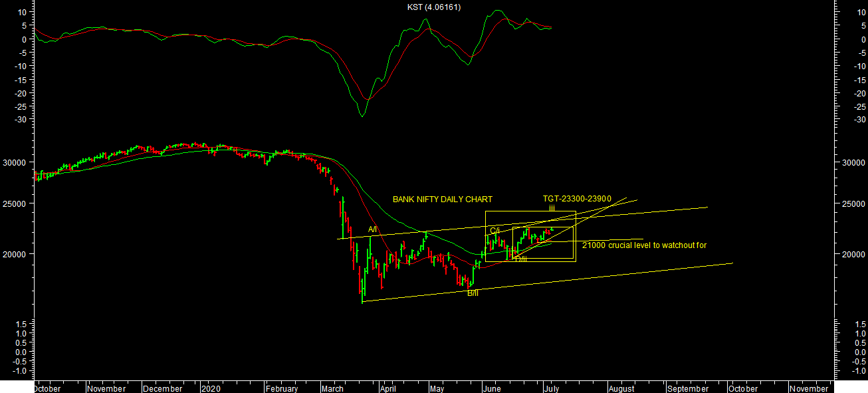Click the C/i wave label
868x393 pixels.
point(494,231)
